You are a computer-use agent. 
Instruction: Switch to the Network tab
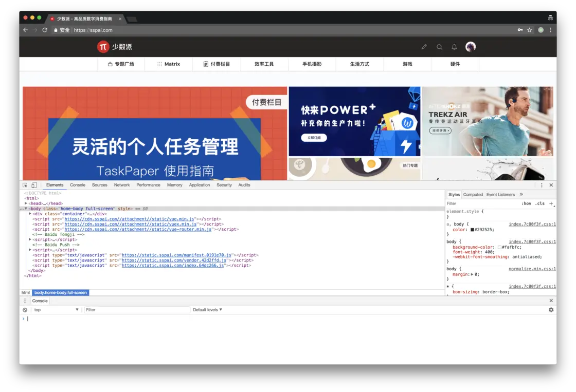pos(121,185)
